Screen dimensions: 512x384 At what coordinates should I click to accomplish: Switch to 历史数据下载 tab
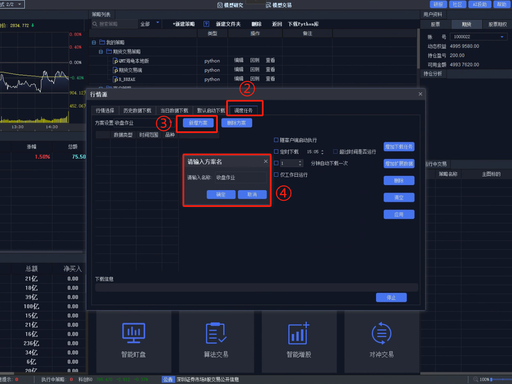(x=137, y=110)
